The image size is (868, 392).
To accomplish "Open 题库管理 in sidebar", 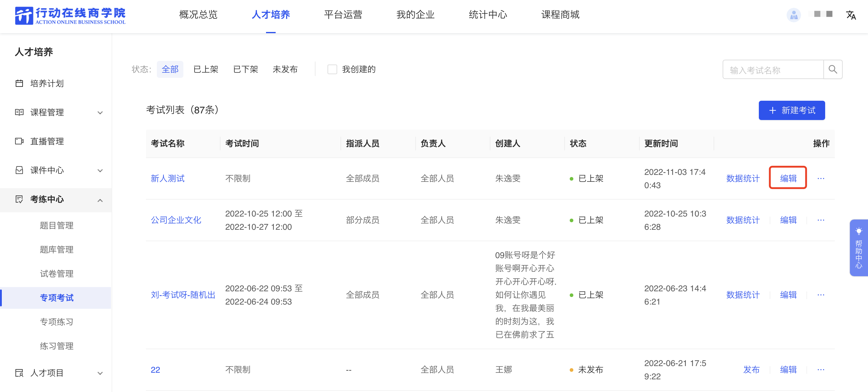I will click(57, 250).
